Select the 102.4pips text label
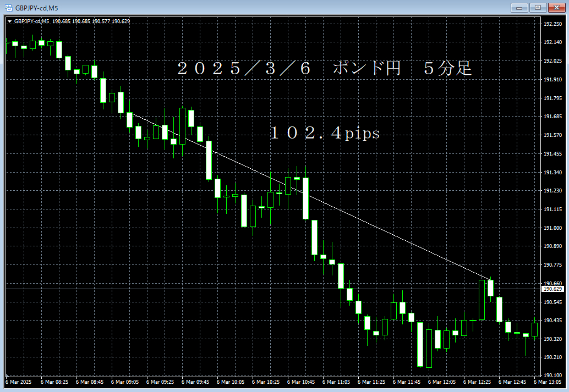Image resolution: width=569 pixels, height=392 pixels. [325, 133]
